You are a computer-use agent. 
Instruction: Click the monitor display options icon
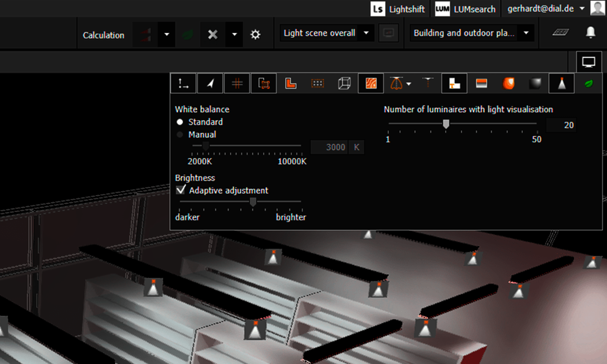tap(589, 62)
